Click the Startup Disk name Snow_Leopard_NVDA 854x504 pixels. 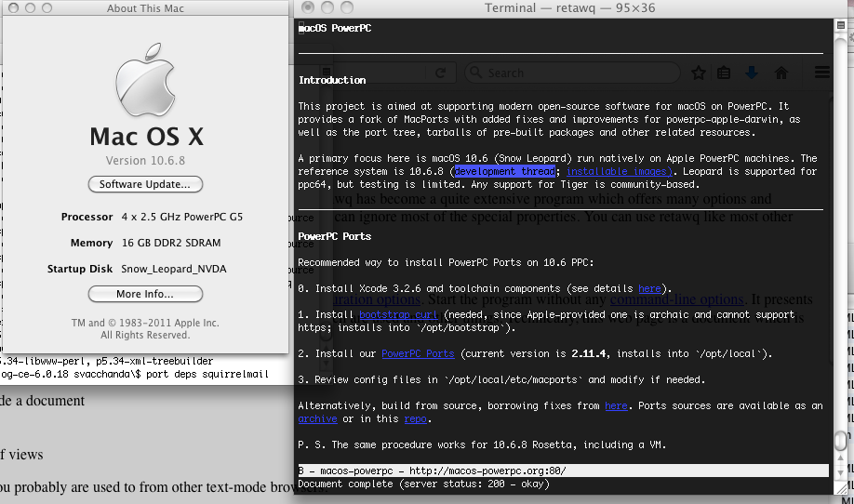click(174, 269)
